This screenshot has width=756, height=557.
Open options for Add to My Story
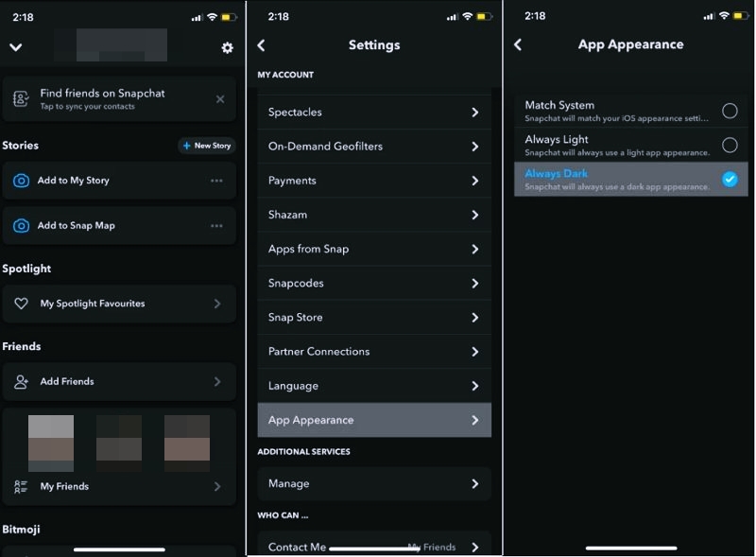[x=216, y=181]
